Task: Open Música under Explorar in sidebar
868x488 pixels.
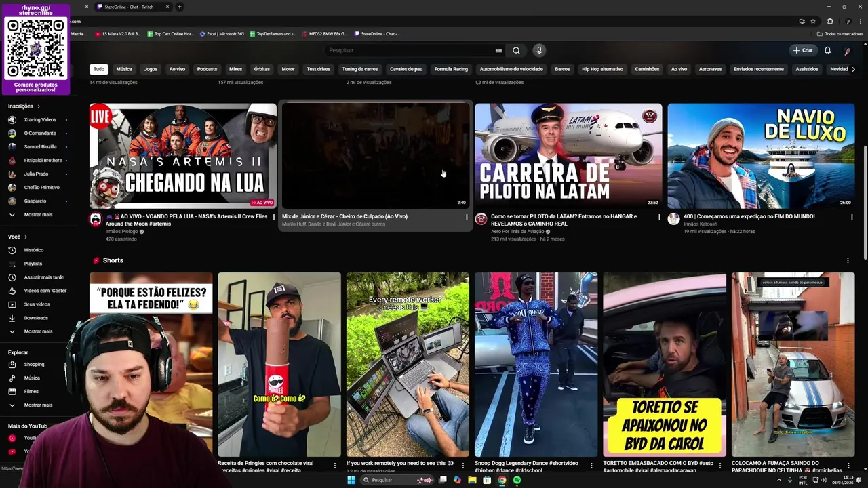Action: [32, 378]
